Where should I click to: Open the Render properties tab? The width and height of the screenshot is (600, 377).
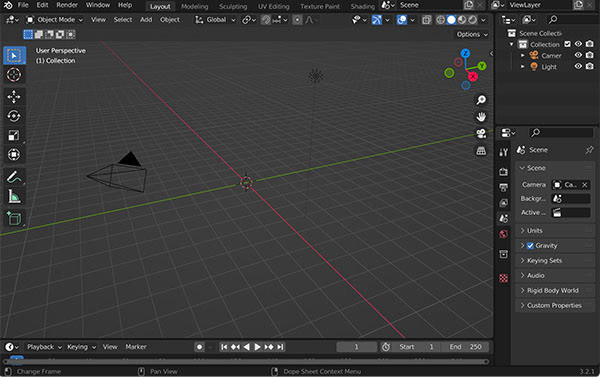504,171
